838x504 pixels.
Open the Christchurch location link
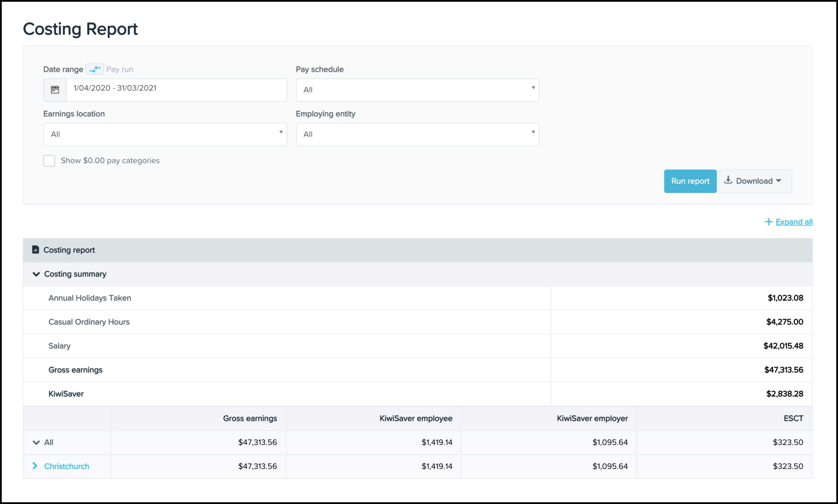(x=67, y=466)
